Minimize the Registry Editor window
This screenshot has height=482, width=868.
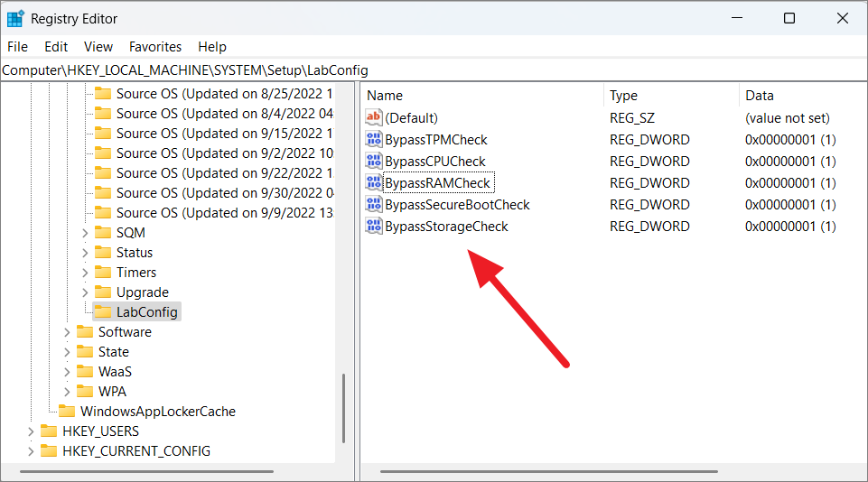(x=737, y=18)
